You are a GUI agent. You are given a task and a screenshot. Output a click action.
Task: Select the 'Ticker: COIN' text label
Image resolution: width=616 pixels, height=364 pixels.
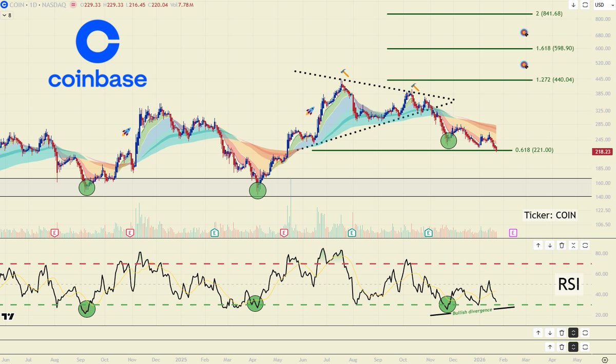(550, 215)
